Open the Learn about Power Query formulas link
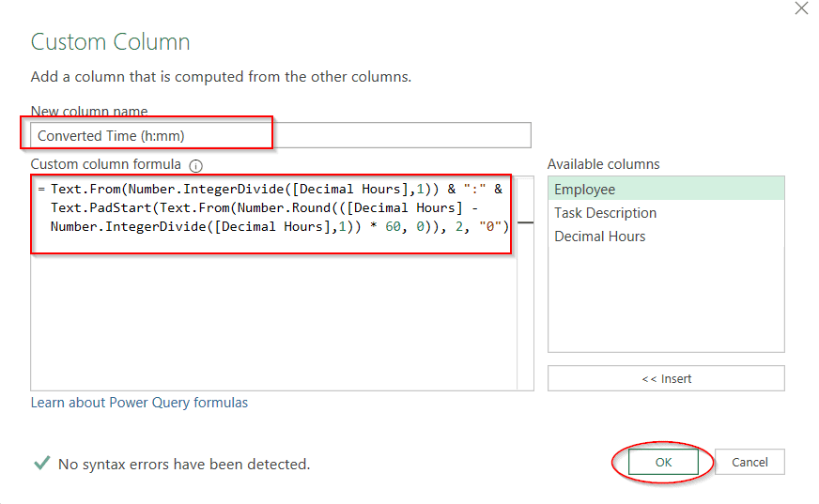The image size is (819, 504). point(139,403)
